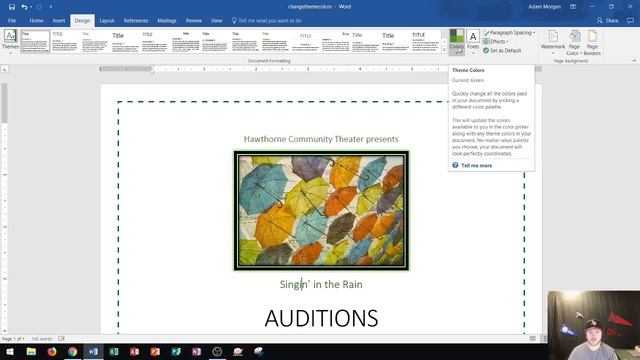Select the last style set thumbnail in the gallery
640x360 pixels.
tap(425, 41)
